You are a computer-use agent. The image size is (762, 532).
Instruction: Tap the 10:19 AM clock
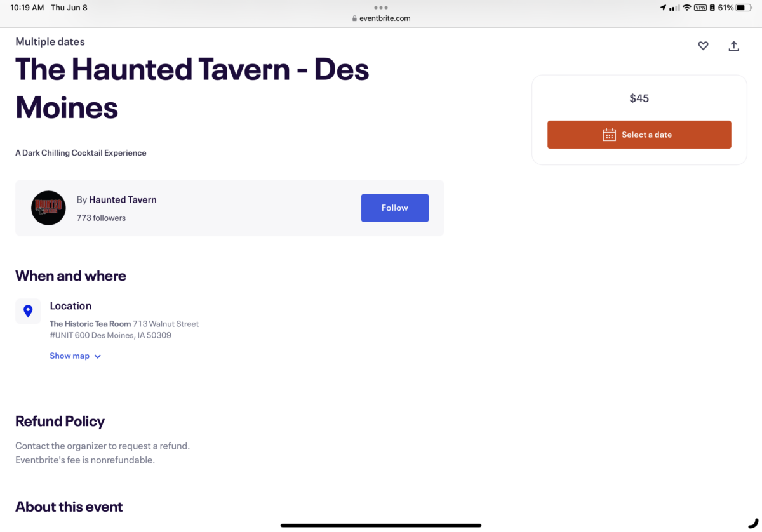[x=27, y=8]
